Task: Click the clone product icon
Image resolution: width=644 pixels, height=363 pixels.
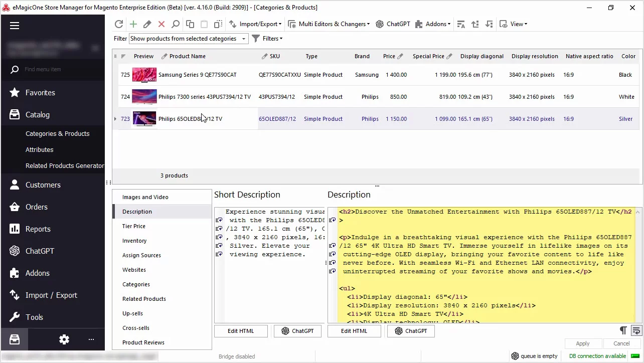Action: coord(218,24)
